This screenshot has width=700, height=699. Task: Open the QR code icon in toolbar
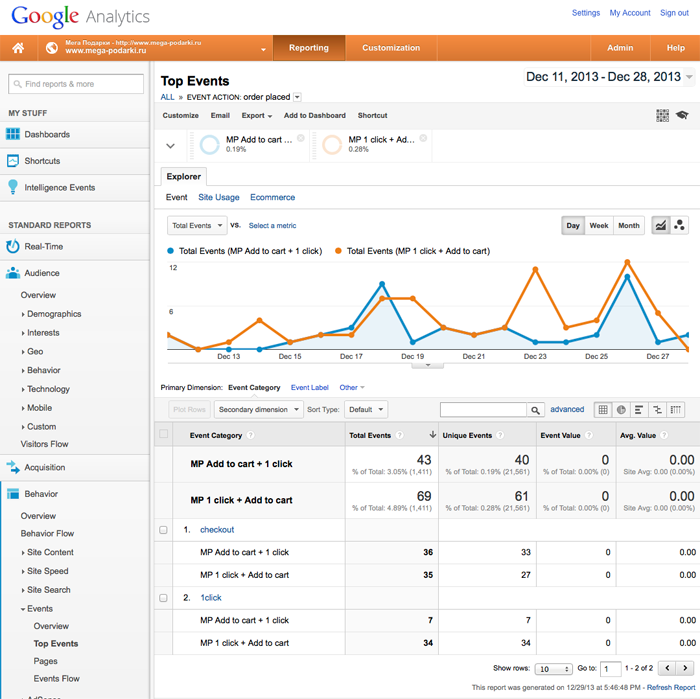click(x=662, y=116)
